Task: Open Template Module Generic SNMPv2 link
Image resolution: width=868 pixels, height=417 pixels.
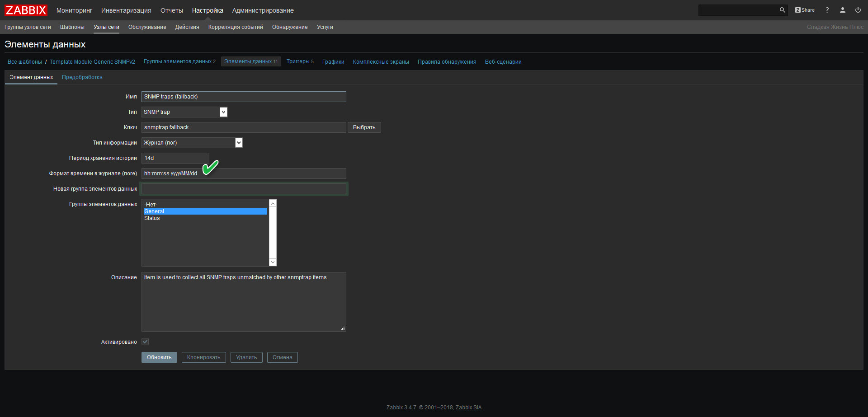Action: [92, 62]
